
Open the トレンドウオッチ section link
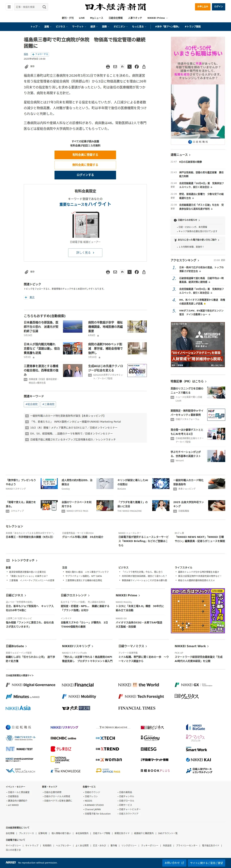point(25,560)
